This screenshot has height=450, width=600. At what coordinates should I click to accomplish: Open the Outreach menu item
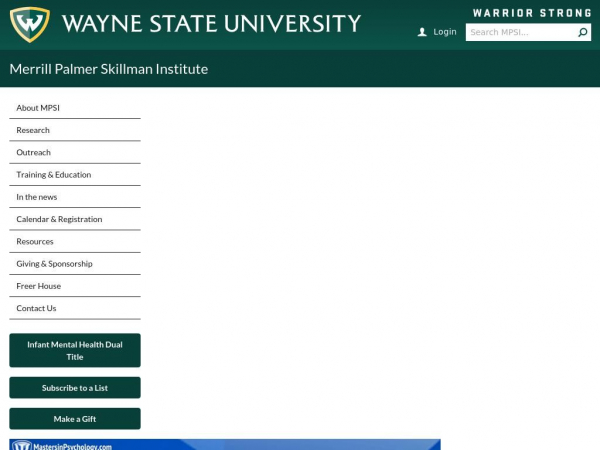pyautogui.click(x=75, y=152)
